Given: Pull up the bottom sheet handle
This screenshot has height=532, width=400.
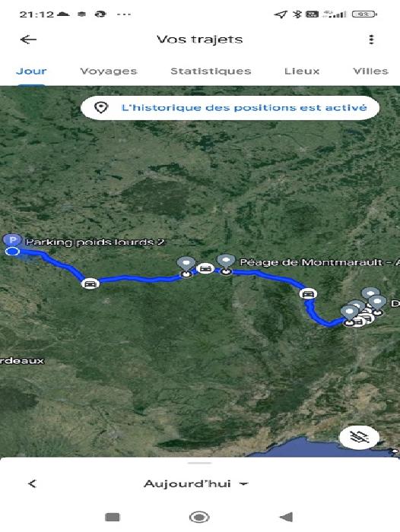Looking at the screenshot, I should click(x=200, y=463).
